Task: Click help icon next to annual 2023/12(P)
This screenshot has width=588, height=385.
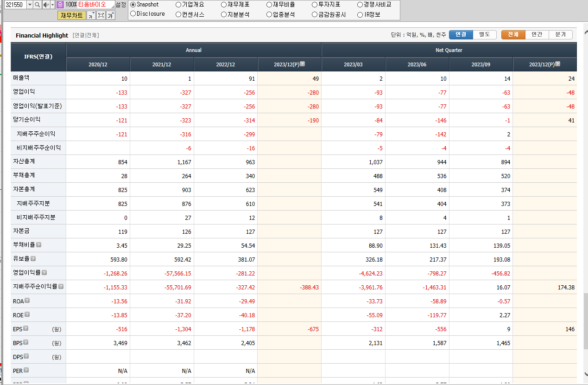Action: [x=302, y=64]
